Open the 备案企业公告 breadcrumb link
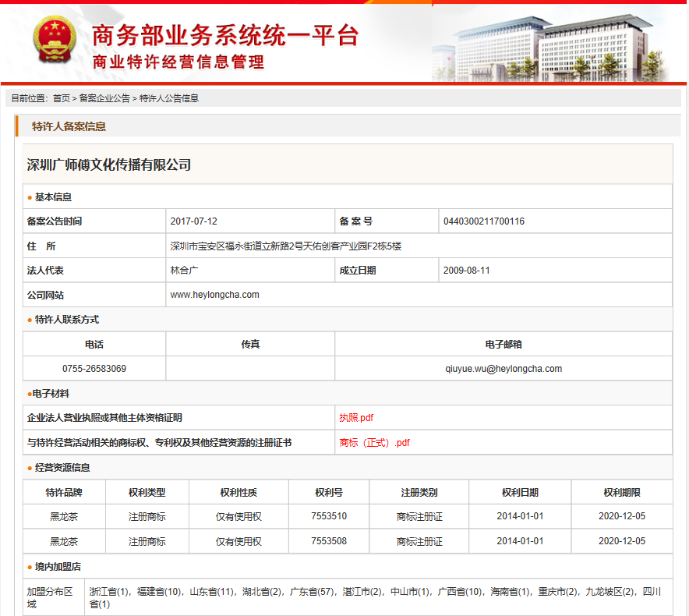This screenshot has width=689, height=616. (x=104, y=98)
